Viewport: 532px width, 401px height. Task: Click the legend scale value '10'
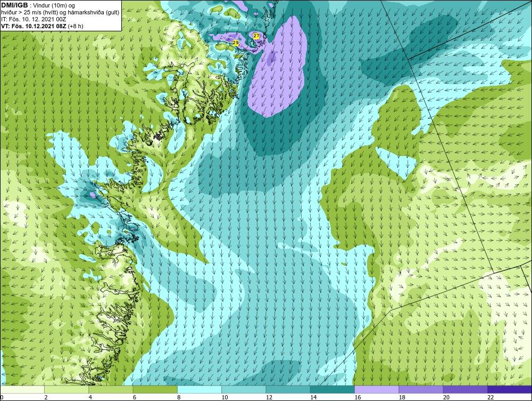pos(225,398)
